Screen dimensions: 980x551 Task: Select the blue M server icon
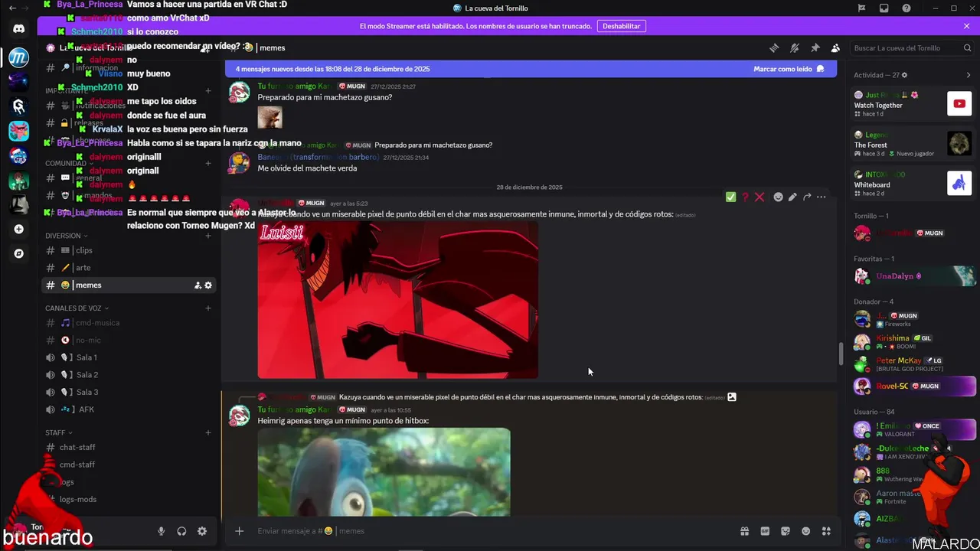pos(19,57)
